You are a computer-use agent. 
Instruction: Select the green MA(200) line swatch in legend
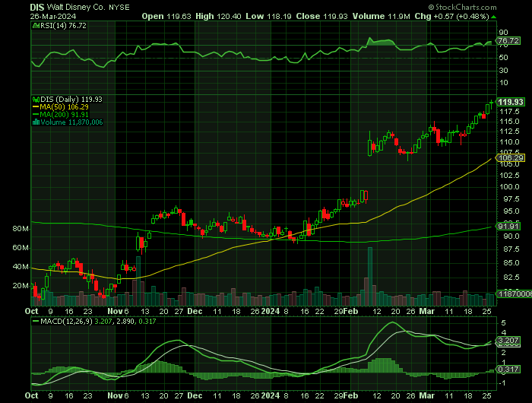(x=36, y=115)
